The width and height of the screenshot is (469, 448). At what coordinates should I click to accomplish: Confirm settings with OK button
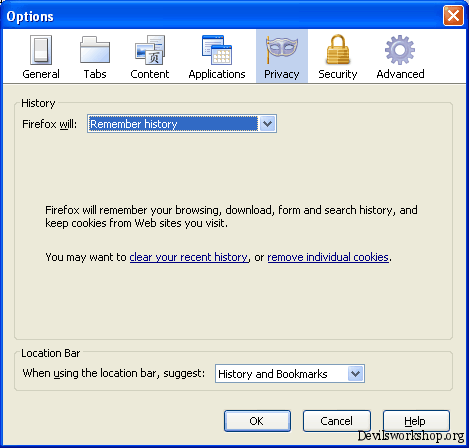tap(257, 421)
